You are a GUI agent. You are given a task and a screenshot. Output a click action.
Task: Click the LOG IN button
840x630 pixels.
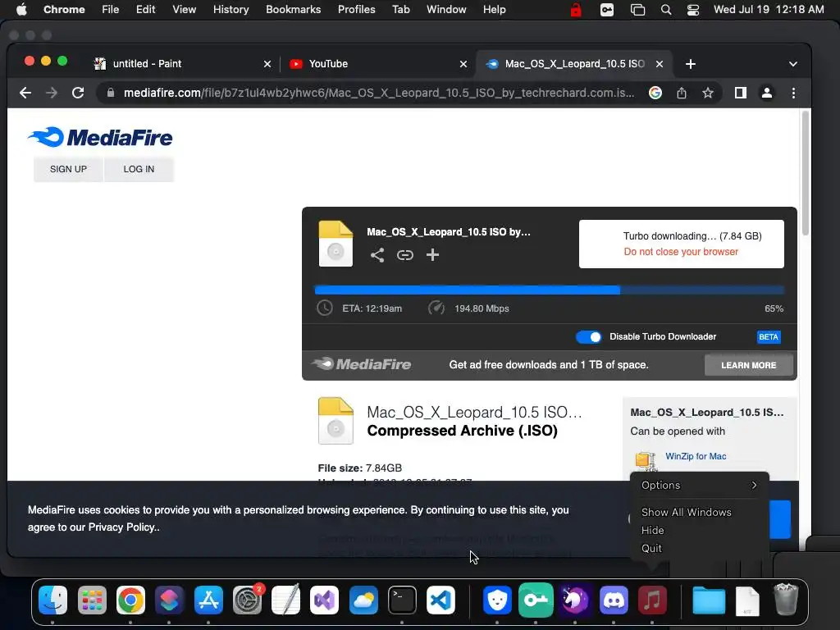coord(139,169)
